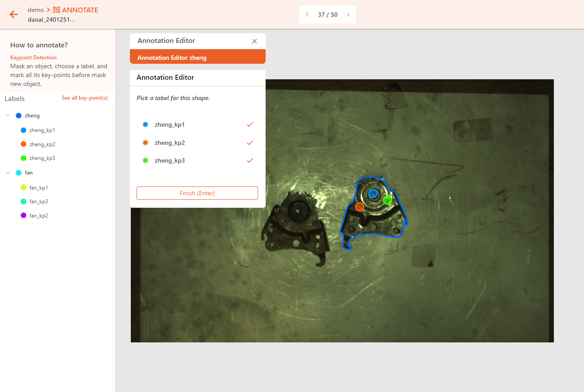Go back using the orange arrow icon
The image size is (584, 392).
coord(14,14)
